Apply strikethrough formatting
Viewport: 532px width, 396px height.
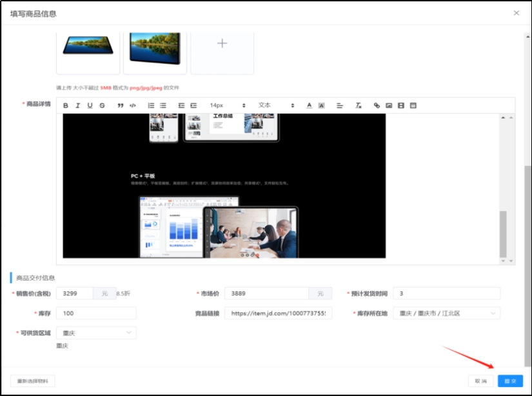pyautogui.click(x=102, y=106)
